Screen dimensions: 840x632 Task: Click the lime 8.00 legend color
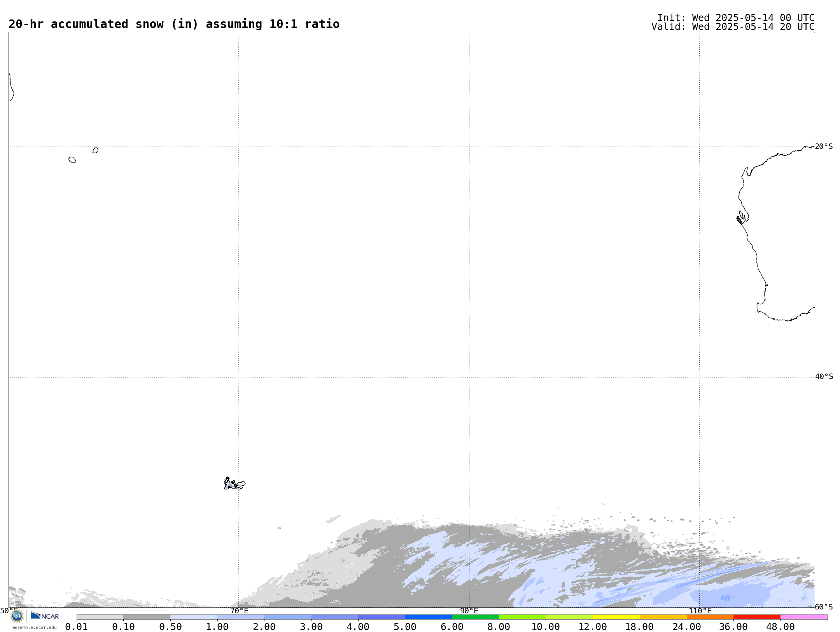(522, 617)
